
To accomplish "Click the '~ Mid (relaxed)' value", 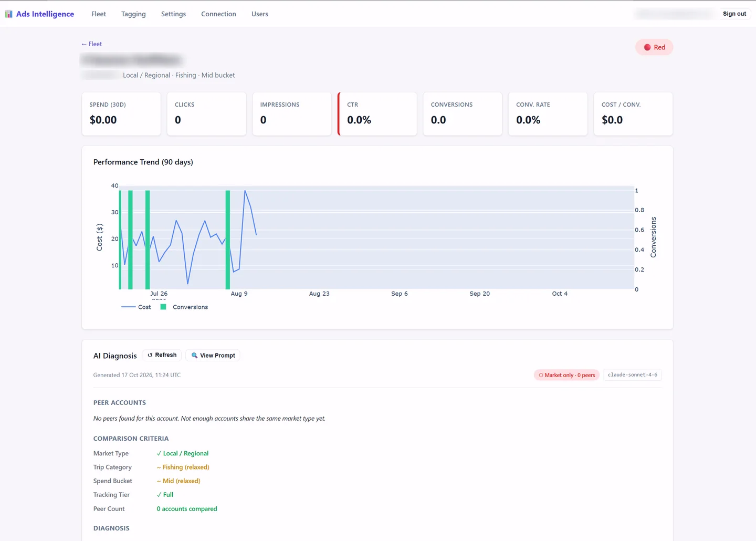I will (178, 481).
